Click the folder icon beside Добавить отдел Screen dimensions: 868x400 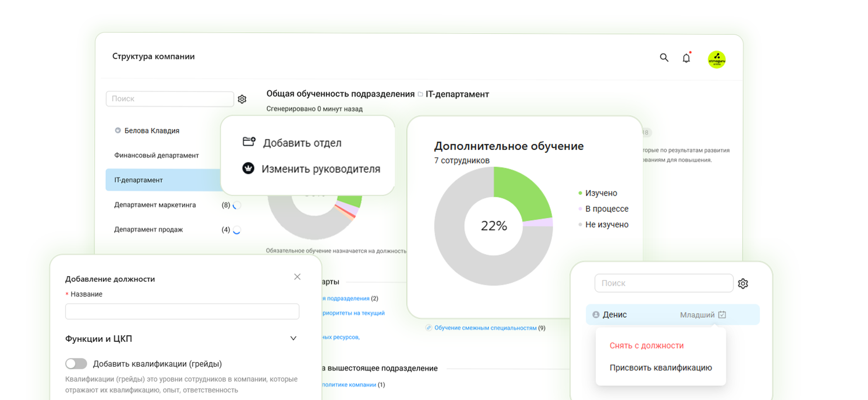point(249,142)
